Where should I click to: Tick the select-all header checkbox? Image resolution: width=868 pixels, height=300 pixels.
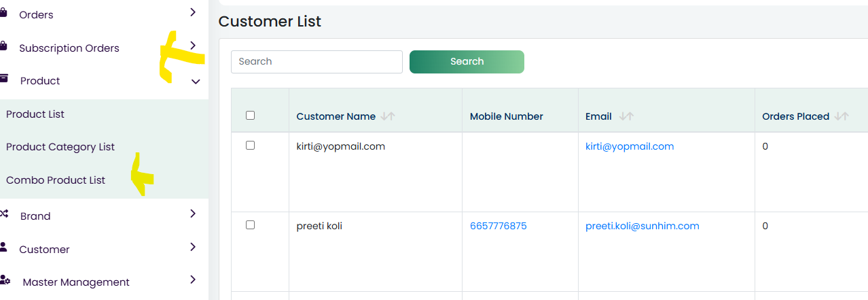[250, 116]
